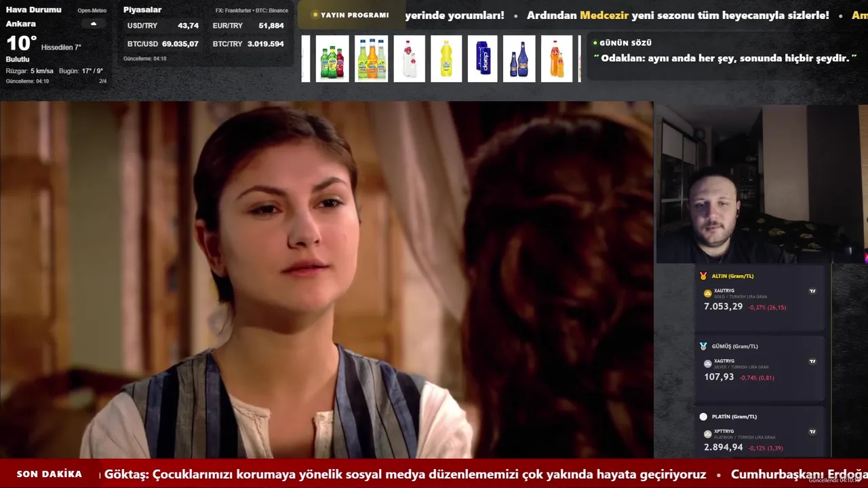
Task: Click the gold price 7.053,29
Action: click(x=723, y=306)
